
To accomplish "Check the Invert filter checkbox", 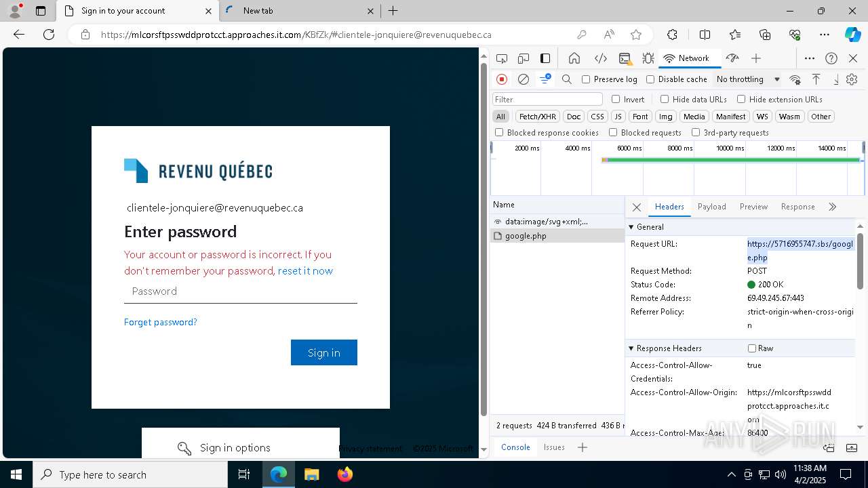I will tap(616, 99).
